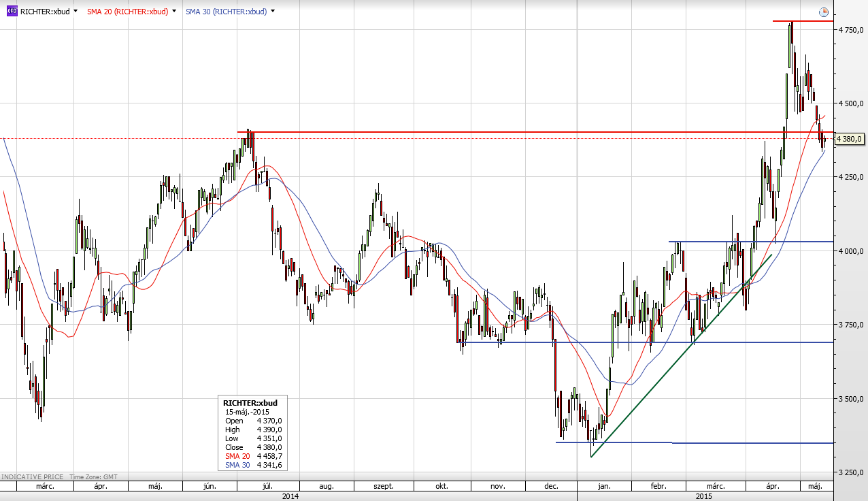This screenshot has height=501, width=868.
Task: Click the 15-máj.-2015 date in info box
Action: [x=247, y=412]
